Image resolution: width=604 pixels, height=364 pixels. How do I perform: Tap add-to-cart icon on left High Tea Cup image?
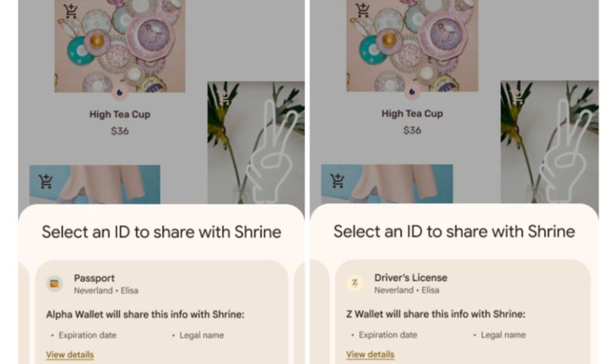tap(70, 11)
